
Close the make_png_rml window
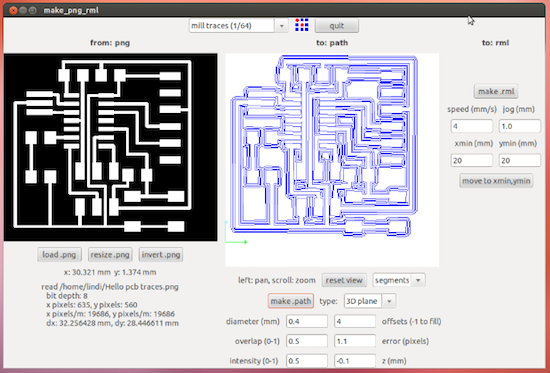(13, 10)
